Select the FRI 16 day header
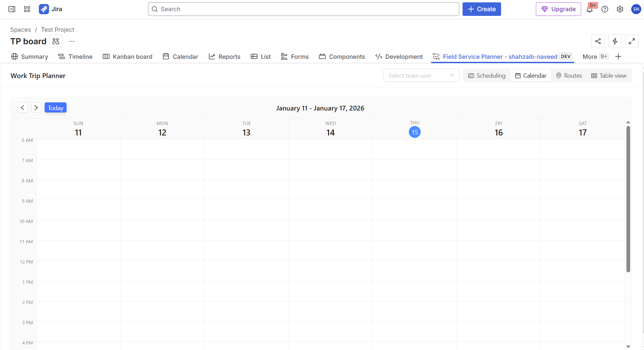 point(499,129)
